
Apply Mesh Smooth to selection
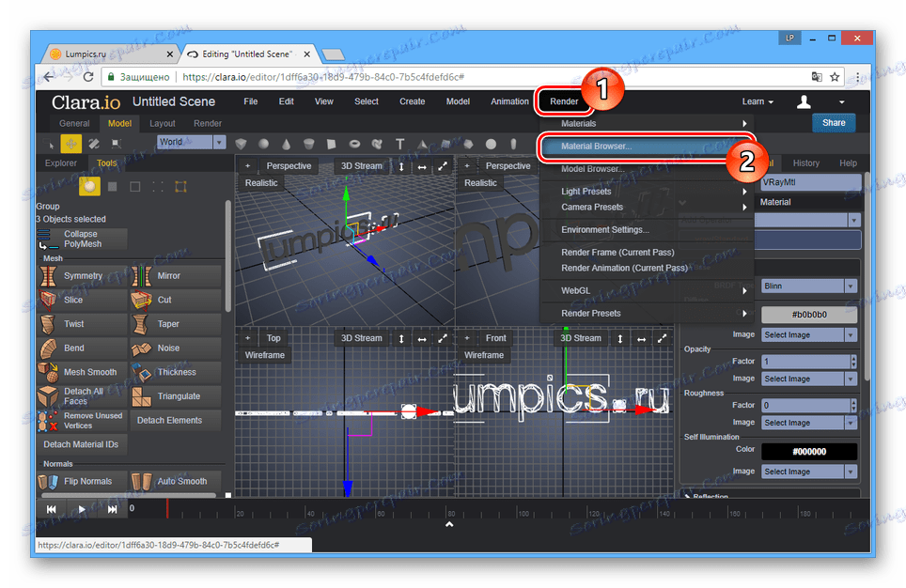tap(82, 372)
